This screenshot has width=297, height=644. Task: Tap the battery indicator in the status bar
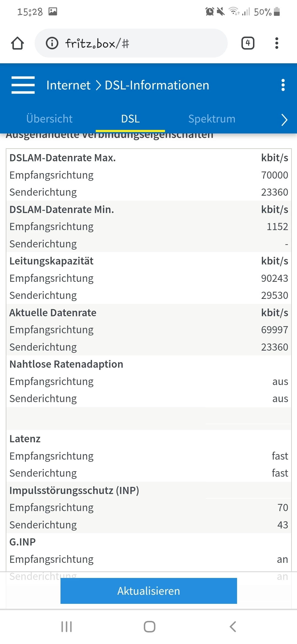click(x=277, y=12)
